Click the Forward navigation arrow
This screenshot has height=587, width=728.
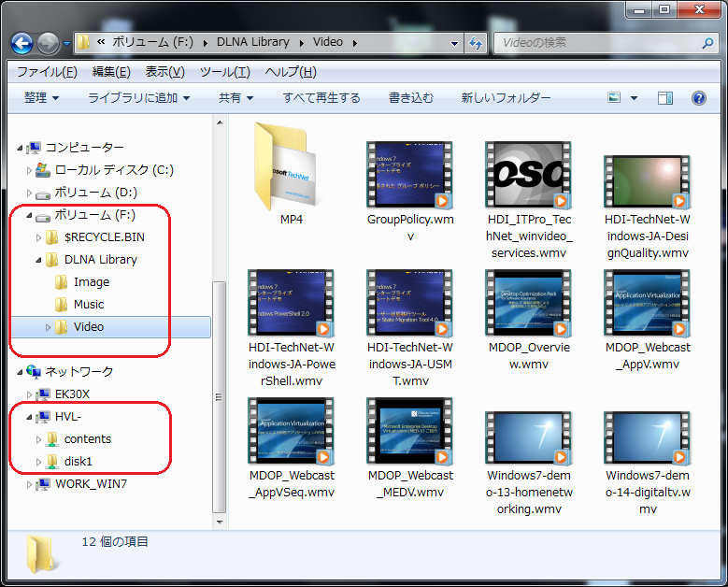click(48, 44)
